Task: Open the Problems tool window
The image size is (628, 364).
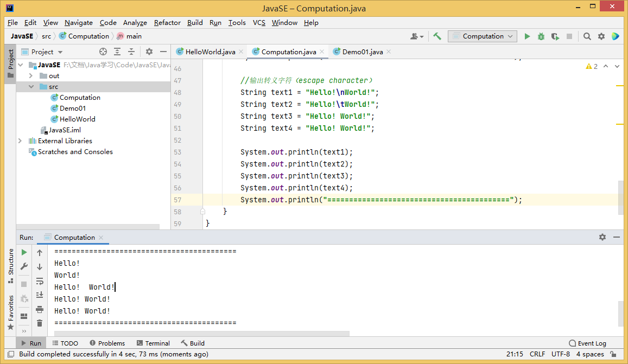Action: point(107,343)
